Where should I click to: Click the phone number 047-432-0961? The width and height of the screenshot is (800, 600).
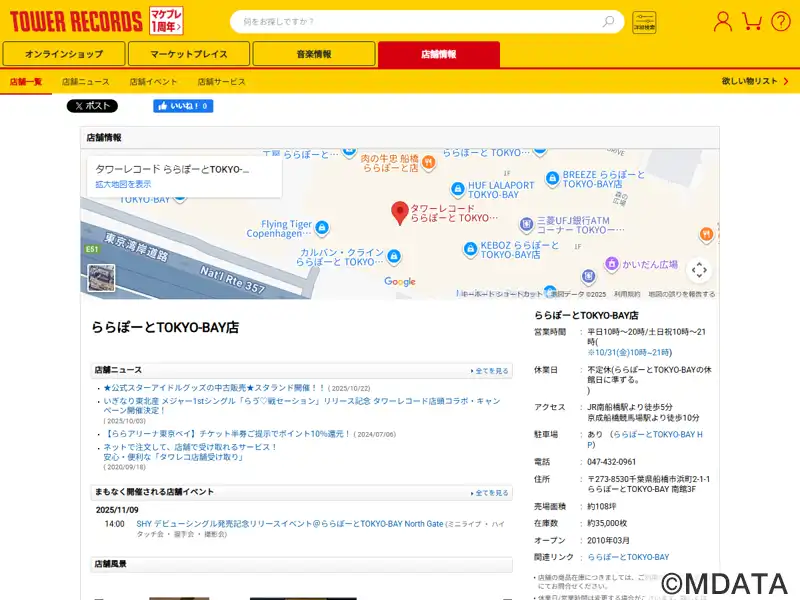tap(611, 462)
